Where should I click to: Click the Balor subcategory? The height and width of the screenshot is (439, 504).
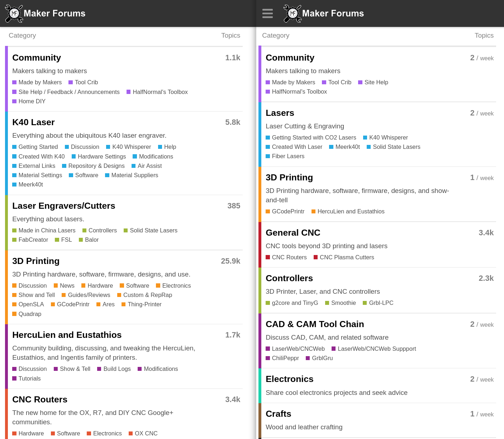point(91,240)
